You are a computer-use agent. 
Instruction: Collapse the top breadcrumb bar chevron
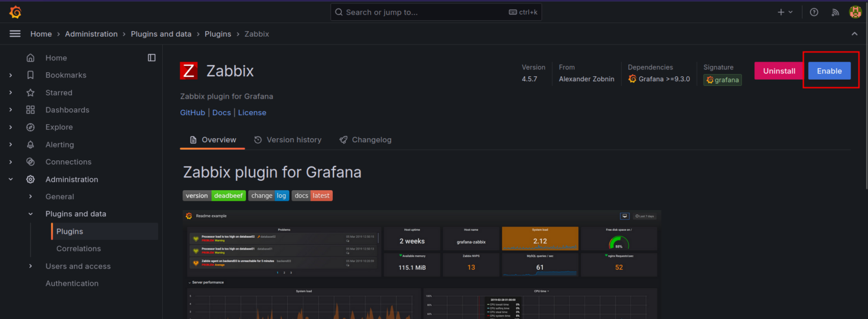pos(854,34)
